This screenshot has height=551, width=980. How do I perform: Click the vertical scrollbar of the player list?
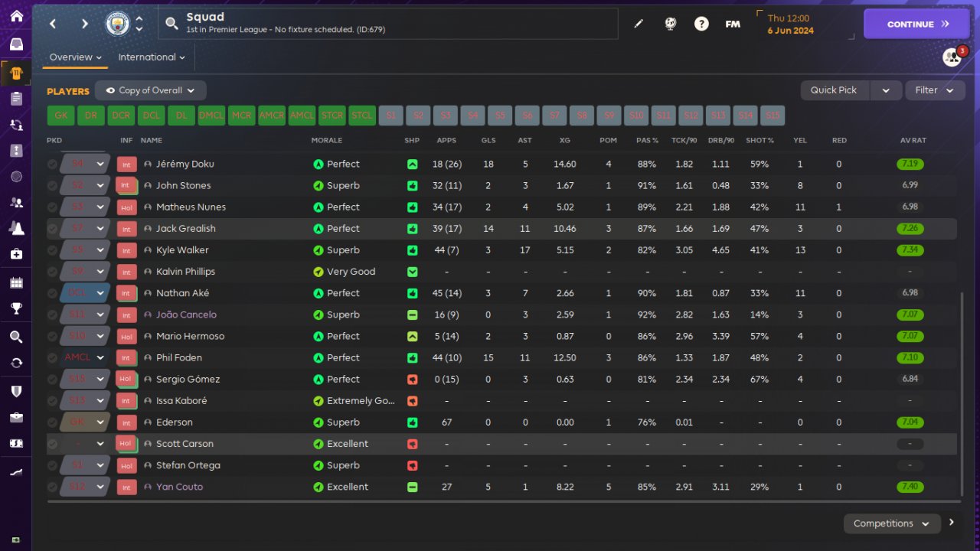coord(962,394)
